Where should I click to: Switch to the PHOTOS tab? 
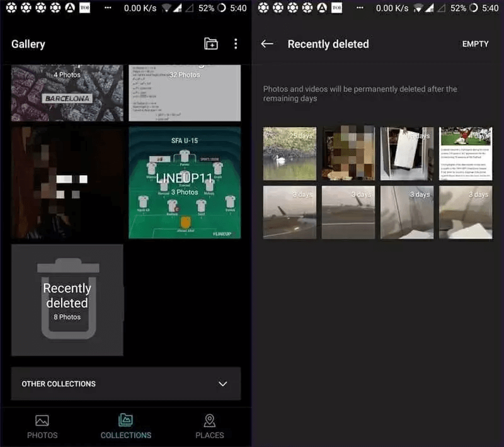click(42, 434)
